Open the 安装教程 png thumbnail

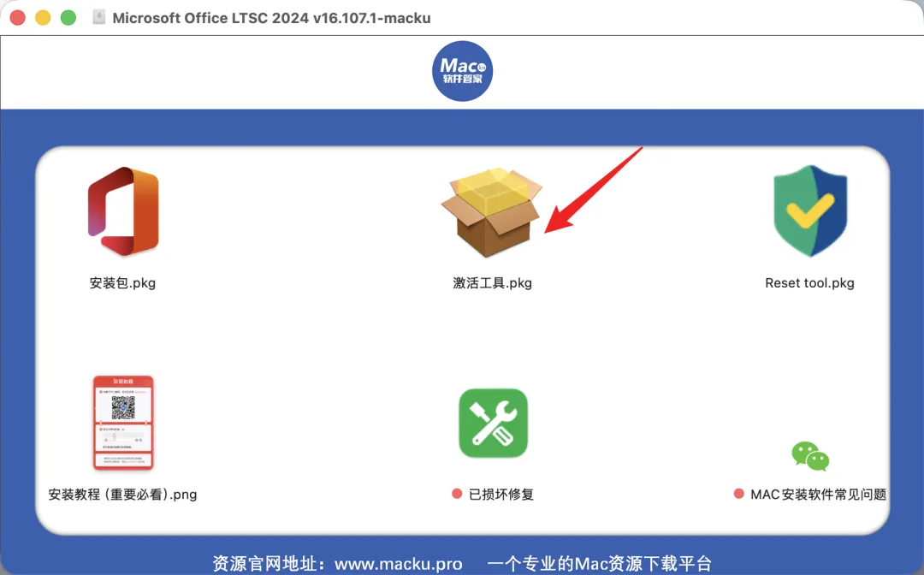[123, 423]
